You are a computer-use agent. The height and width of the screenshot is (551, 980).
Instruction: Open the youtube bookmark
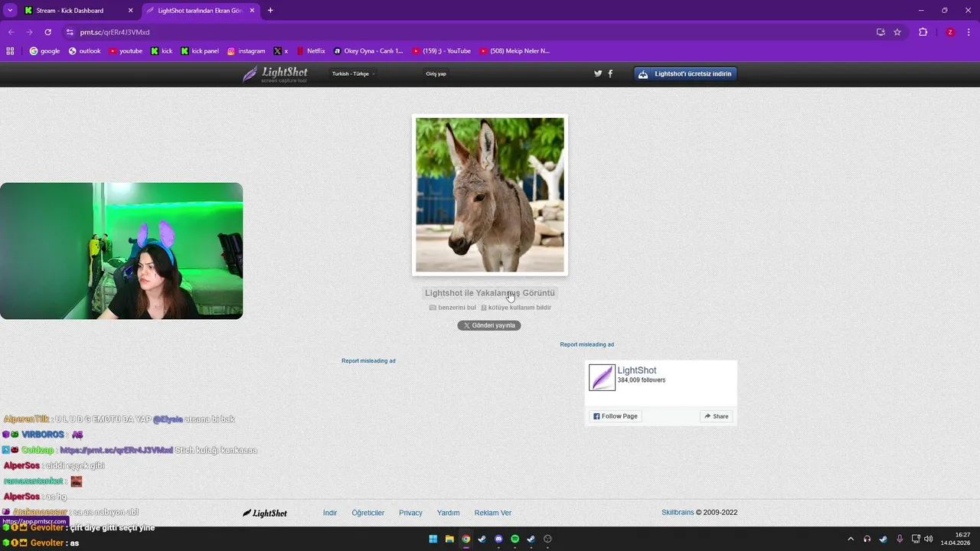126,51
